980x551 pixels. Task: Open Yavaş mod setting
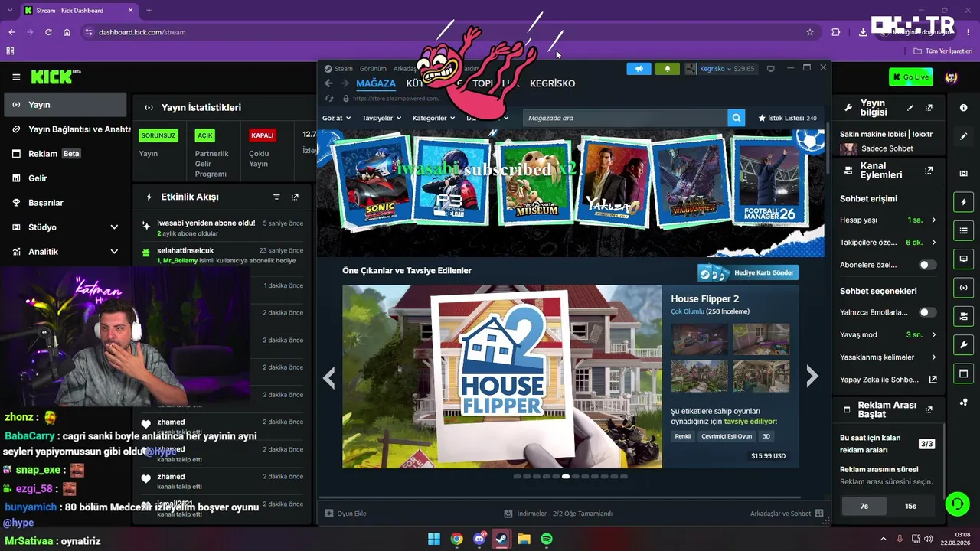[x=888, y=334]
